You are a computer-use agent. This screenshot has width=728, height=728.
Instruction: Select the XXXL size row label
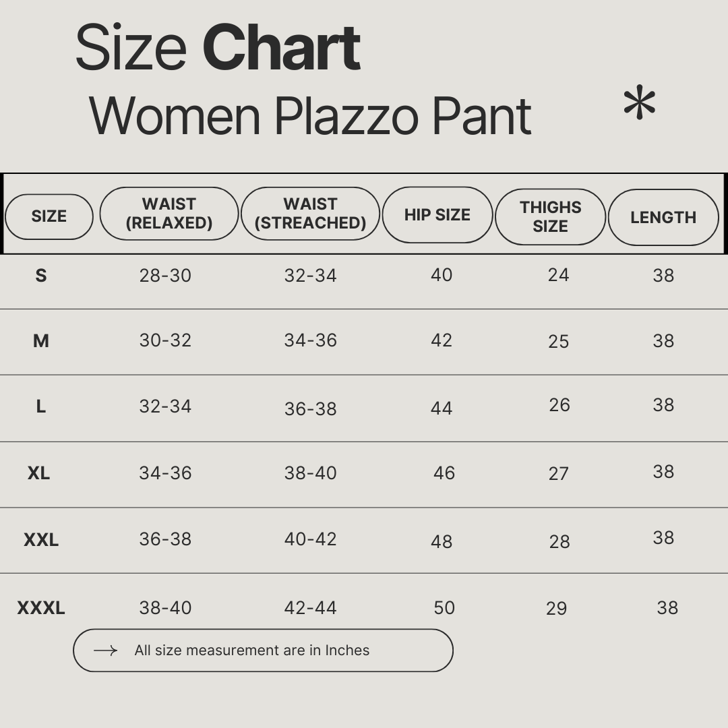[41, 608]
